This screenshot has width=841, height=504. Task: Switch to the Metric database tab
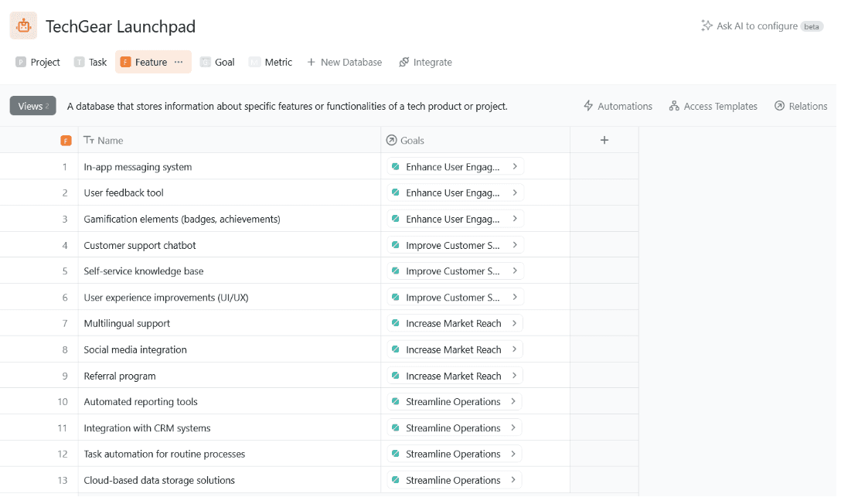(x=271, y=62)
